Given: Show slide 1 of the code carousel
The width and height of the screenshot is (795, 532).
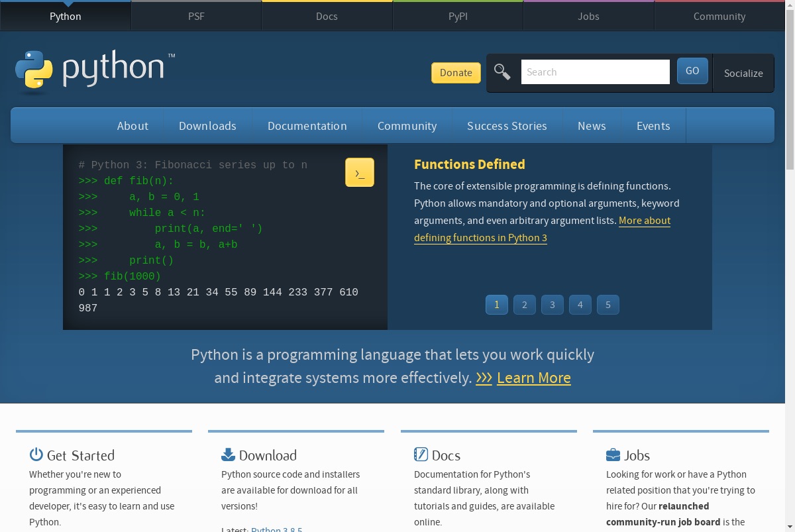Looking at the screenshot, I should (497, 305).
